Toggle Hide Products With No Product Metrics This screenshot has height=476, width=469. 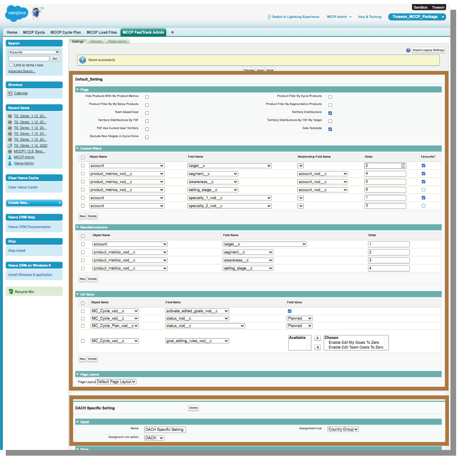point(147,97)
